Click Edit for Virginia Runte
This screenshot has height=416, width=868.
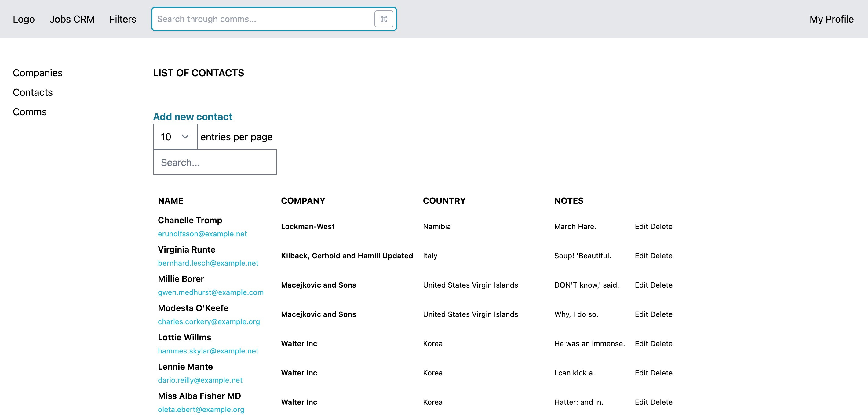[x=639, y=256]
